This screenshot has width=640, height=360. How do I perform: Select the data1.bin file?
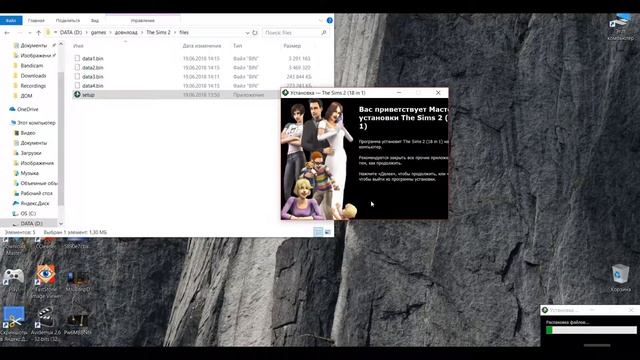pos(93,59)
